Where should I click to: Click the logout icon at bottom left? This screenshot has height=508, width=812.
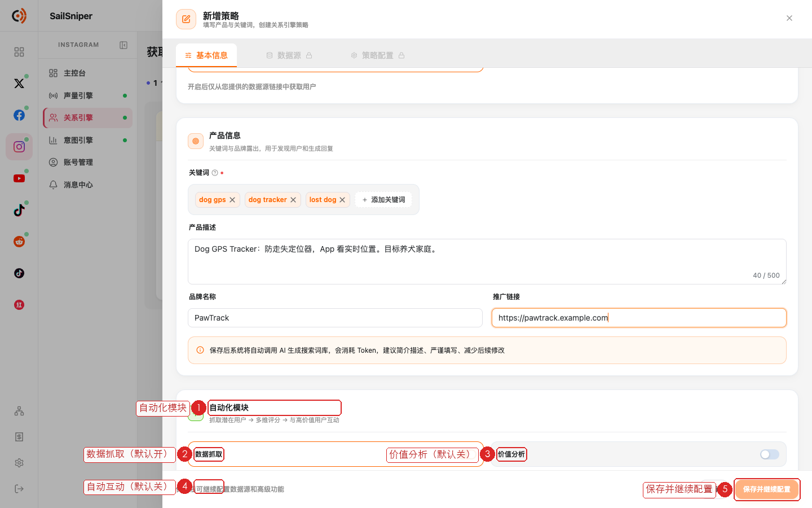19,489
